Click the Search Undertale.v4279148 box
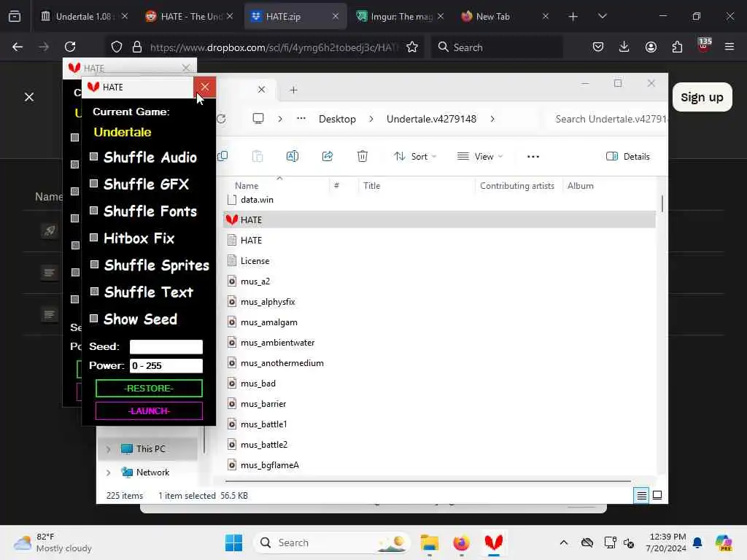This screenshot has width=747, height=560. point(608,119)
